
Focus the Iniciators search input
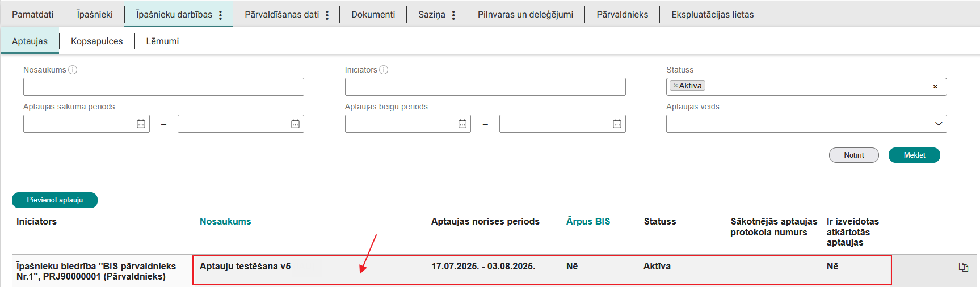(485, 87)
